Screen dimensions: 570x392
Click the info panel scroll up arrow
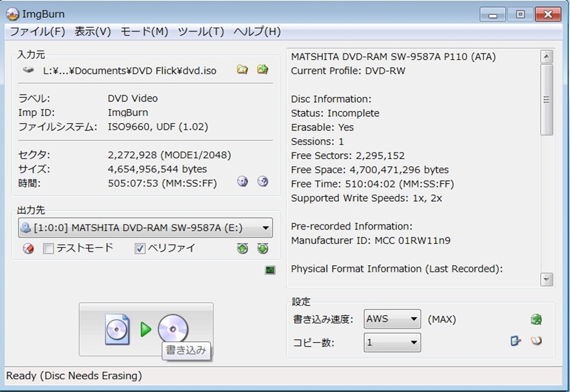[546, 56]
